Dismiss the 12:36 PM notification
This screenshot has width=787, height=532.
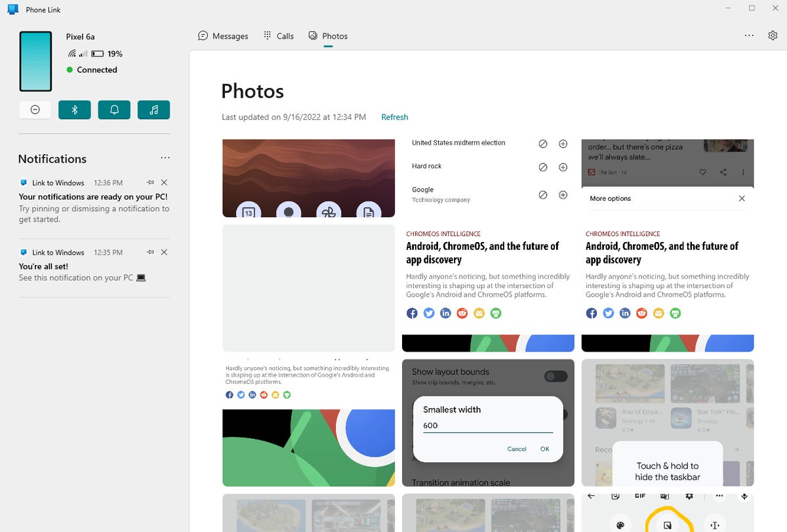[x=164, y=182]
